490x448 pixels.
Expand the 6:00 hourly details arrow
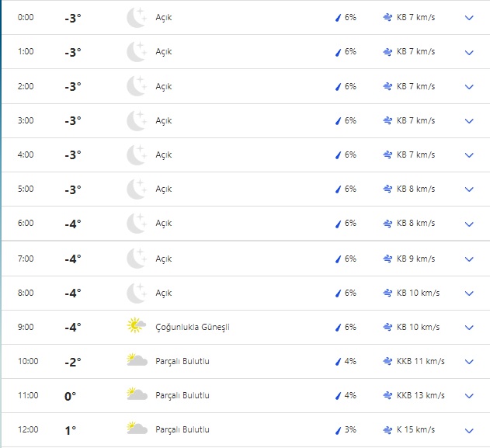point(468,224)
